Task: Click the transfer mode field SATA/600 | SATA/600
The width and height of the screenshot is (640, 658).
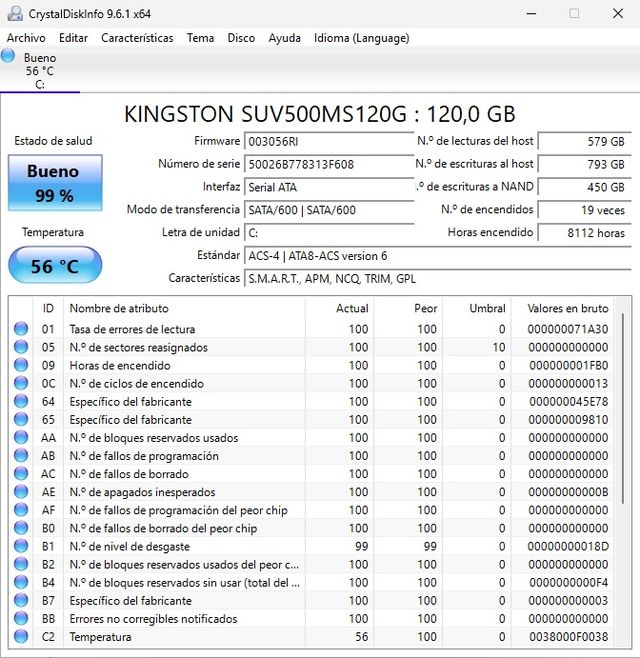Action: 329,210
